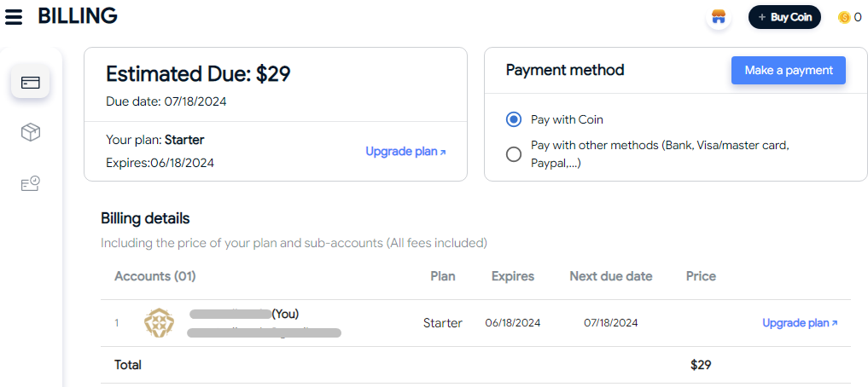Click the Next due date column header
Viewport: 868px width, 387px height.
[610, 276]
